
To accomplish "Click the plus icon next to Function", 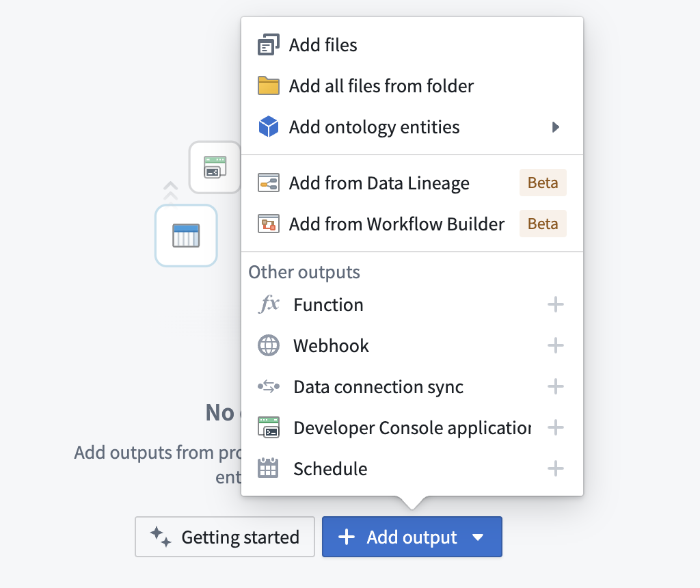I will click(x=555, y=304).
